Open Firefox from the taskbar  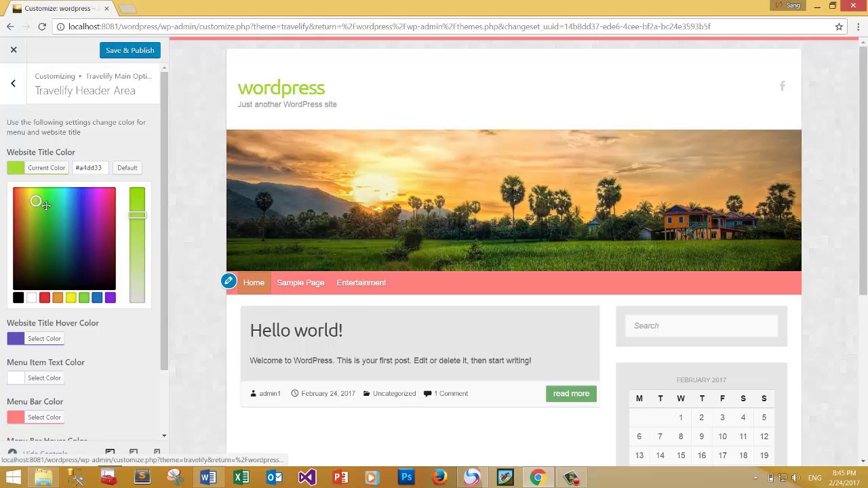point(439,477)
